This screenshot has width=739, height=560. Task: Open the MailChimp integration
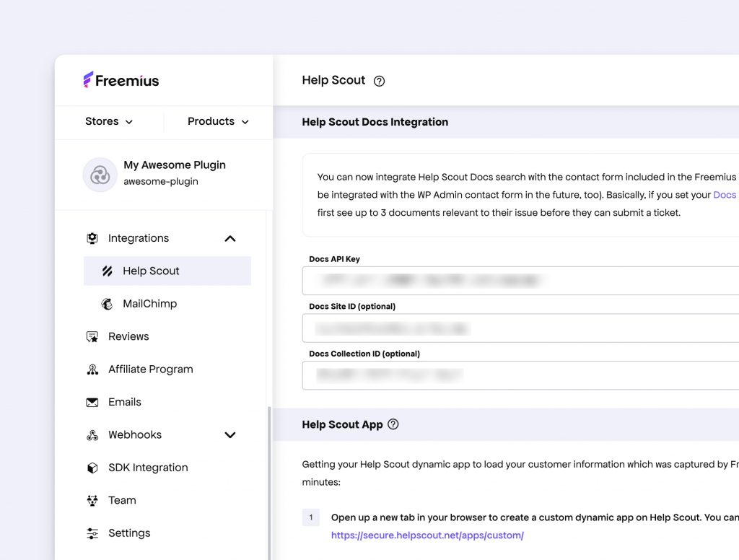150,304
